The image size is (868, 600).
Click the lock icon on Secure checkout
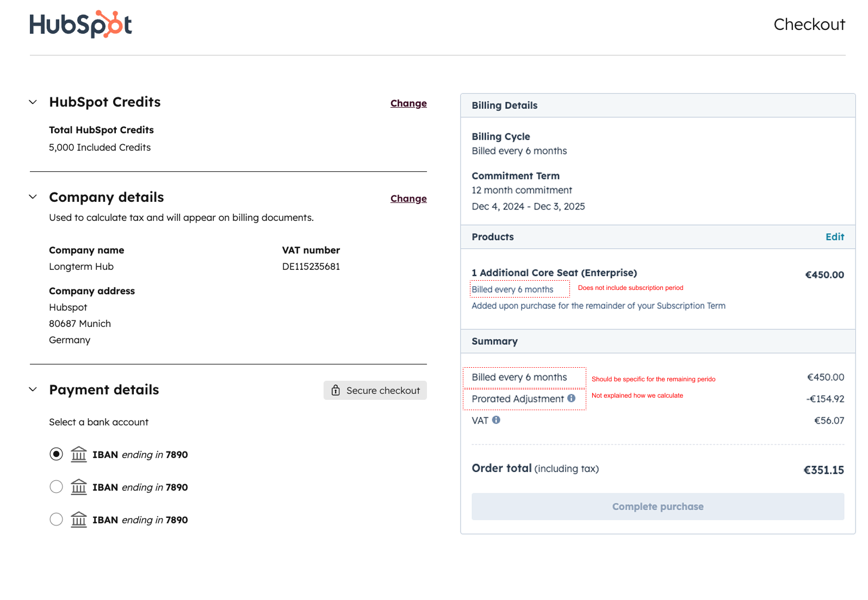336,390
